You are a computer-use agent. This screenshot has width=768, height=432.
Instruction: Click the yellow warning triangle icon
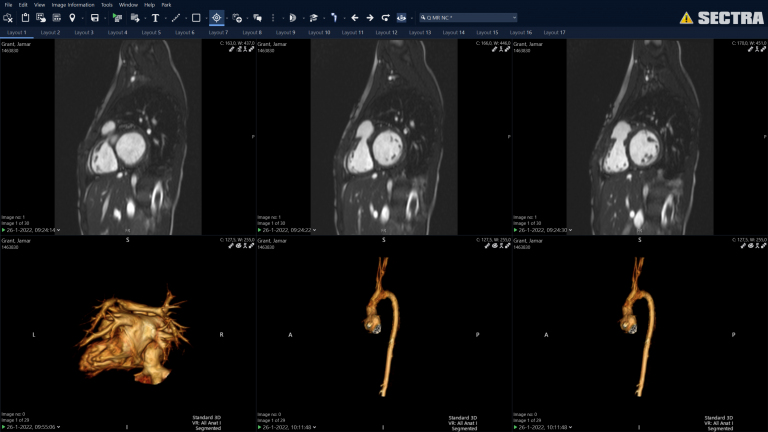pos(686,18)
